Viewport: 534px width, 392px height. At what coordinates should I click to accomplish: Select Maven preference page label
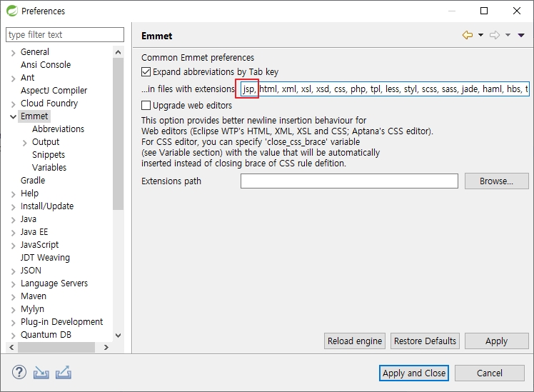pyautogui.click(x=34, y=296)
